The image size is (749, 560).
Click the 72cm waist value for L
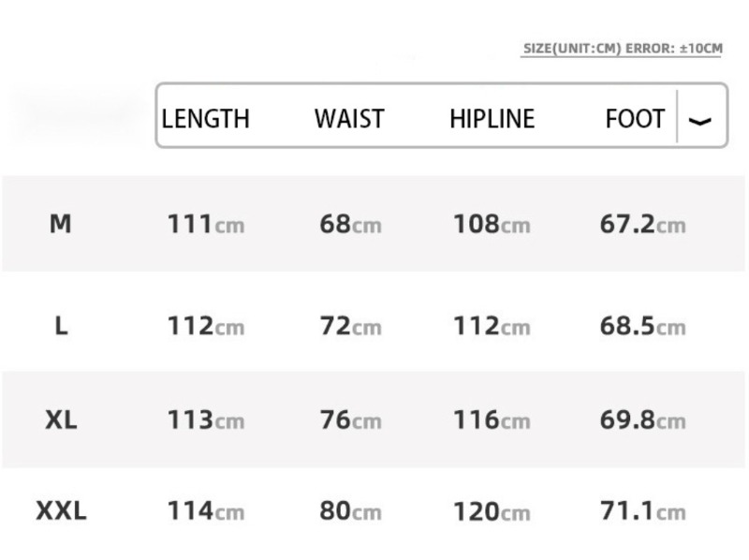coord(350,326)
